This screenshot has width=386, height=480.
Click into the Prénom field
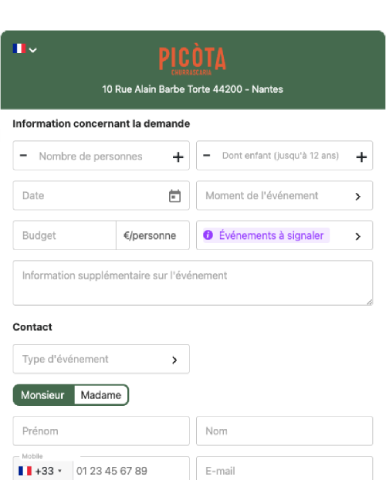[x=101, y=431]
